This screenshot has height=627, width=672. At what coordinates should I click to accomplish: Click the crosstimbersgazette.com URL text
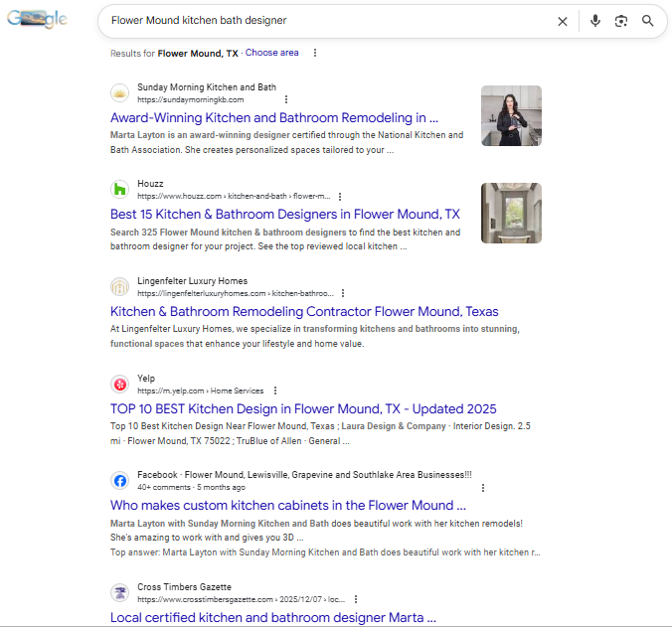point(242,599)
